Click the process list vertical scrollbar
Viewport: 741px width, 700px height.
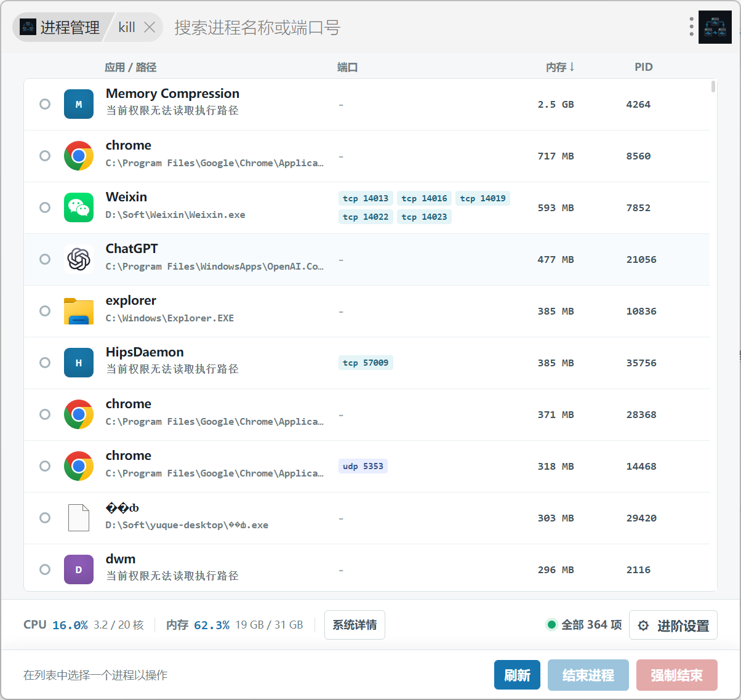713,86
